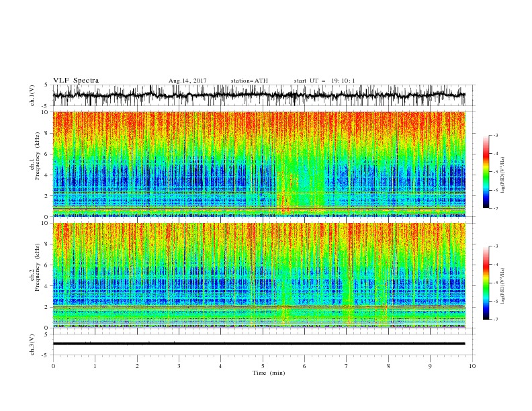Screen dimensions: 532x411
Task: Click the ch.3 flat signal trace
Action: (259, 344)
